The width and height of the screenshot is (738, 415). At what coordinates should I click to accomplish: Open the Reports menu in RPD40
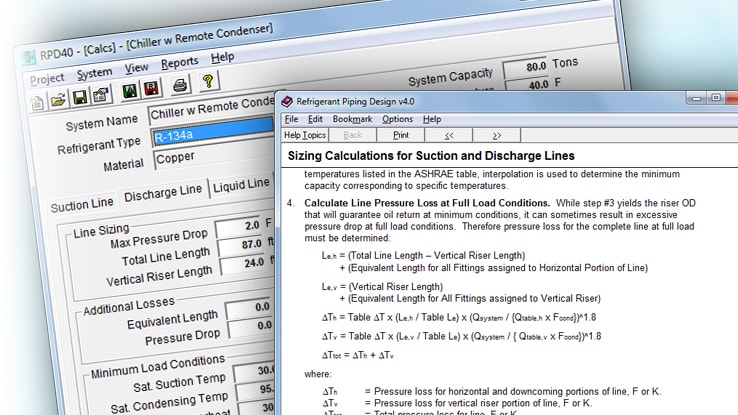179,63
